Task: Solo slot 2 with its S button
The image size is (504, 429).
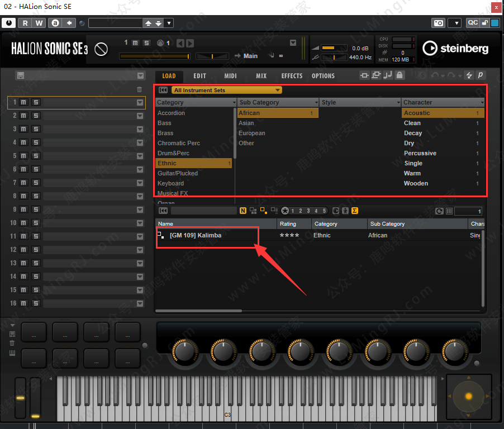Action: [36, 116]
